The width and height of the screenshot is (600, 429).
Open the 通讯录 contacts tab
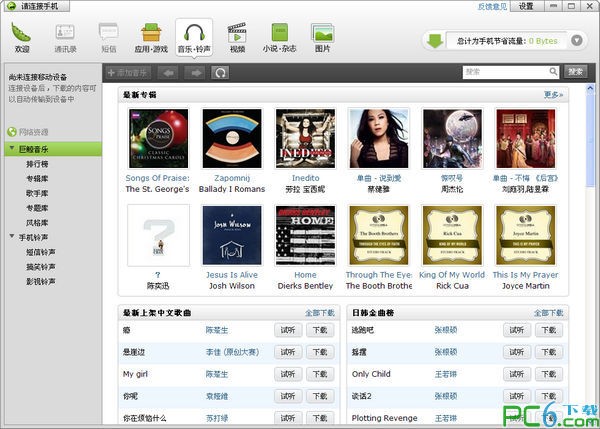pos(65,38)
